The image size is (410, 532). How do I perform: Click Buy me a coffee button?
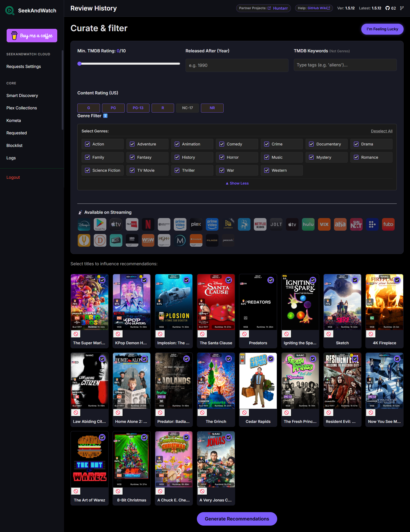(x=32, y=36)
